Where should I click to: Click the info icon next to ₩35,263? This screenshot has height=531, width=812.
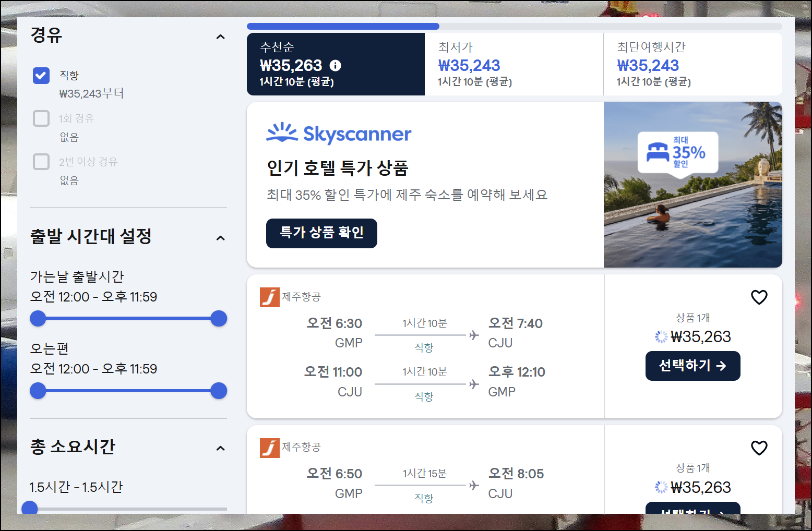[x=336, y=66]
